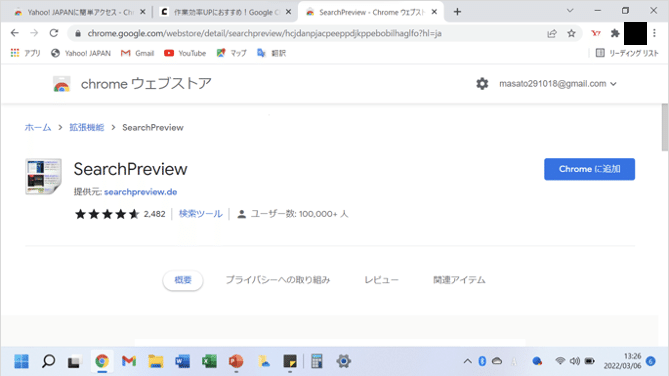Open the Wi-Fi network tray icon
The width and height of the screenshot is (669, 376).
560,361
